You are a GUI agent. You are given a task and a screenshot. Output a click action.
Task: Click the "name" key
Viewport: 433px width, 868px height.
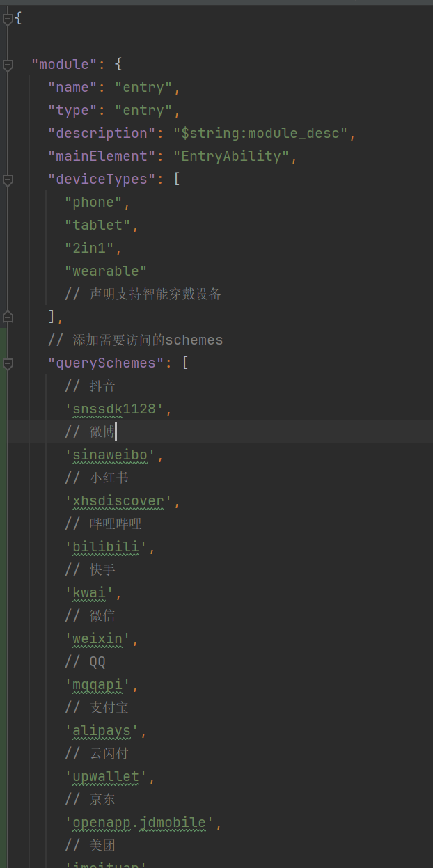[72, 88]
